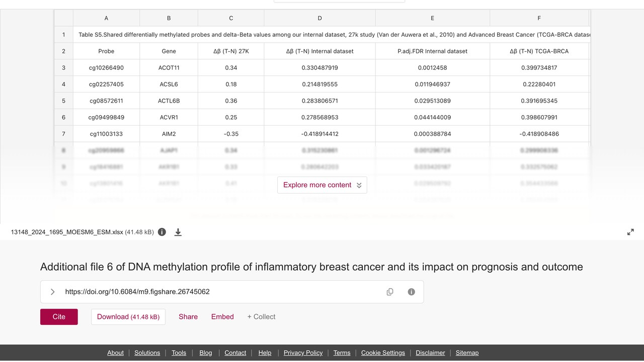Click the value -0.418914412
644x362 pixels.
coord(319,134)
